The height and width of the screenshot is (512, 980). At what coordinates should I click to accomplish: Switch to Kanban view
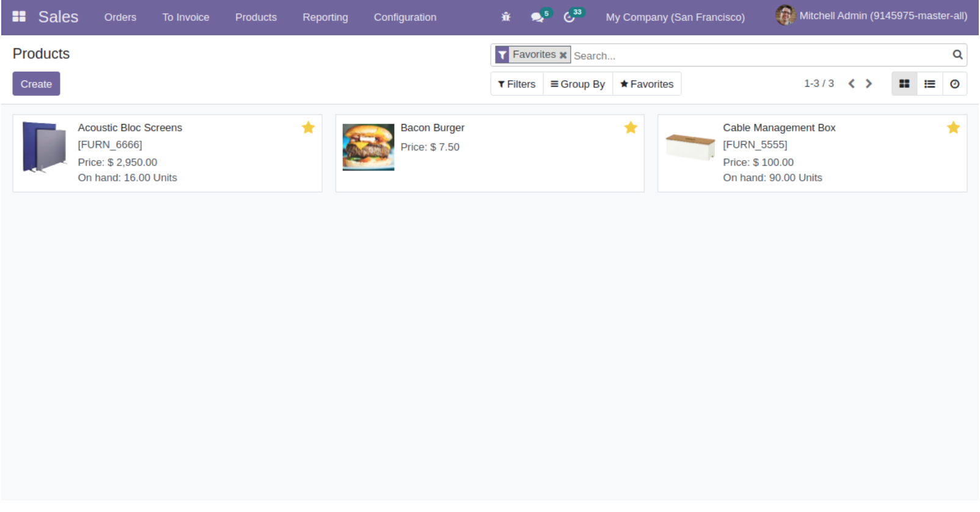904,84
